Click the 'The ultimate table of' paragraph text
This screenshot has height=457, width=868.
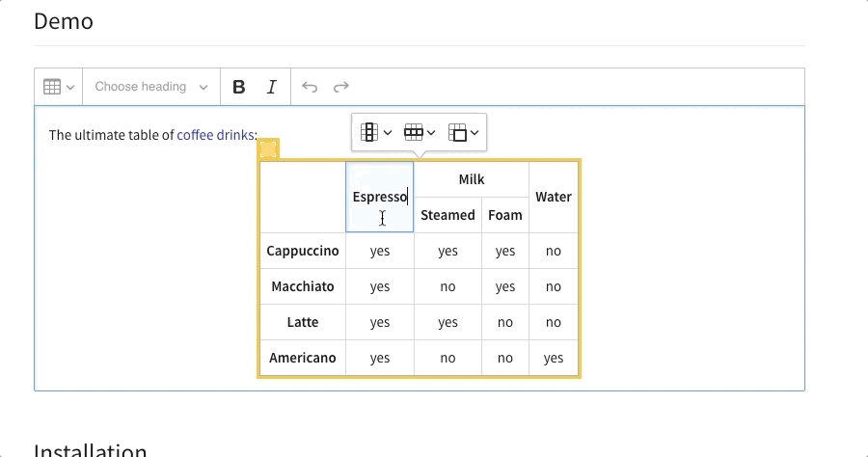[111, 135]
